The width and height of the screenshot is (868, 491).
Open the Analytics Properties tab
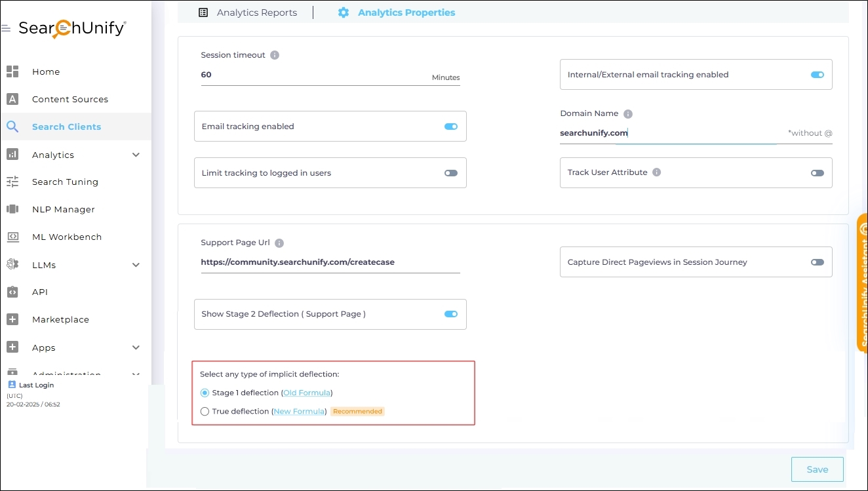397,12
